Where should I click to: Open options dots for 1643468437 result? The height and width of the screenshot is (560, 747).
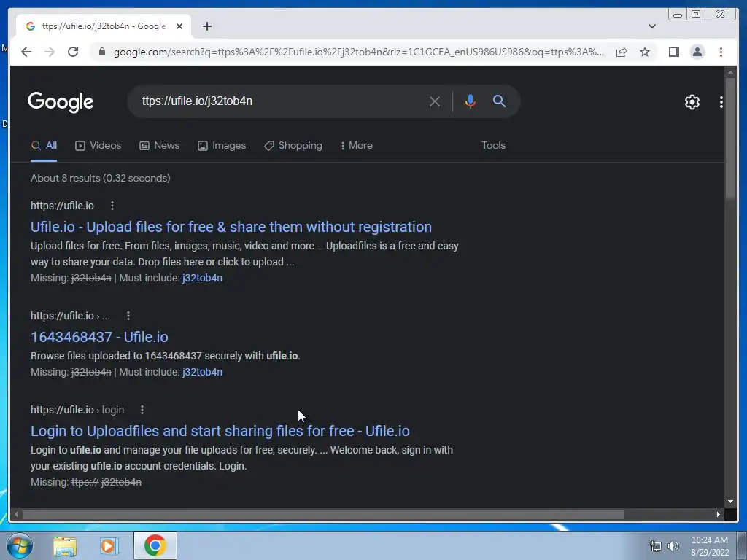pyautogui.click(x=128, y=316)
